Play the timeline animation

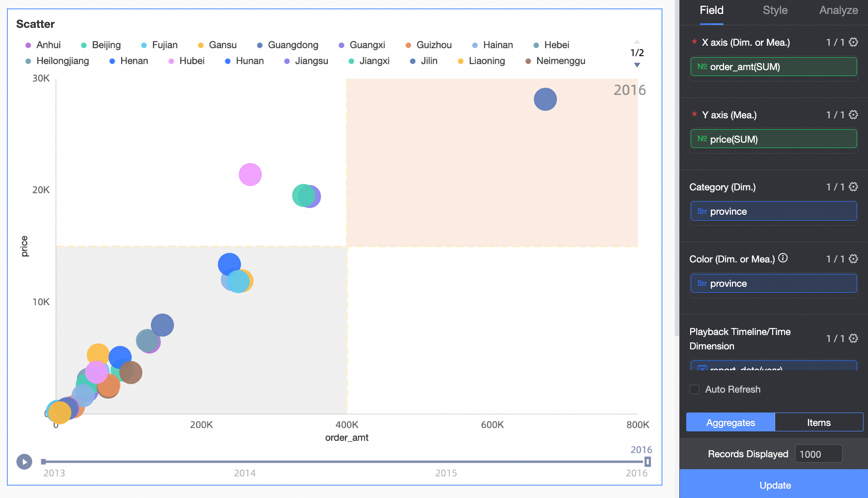[24, 462]
